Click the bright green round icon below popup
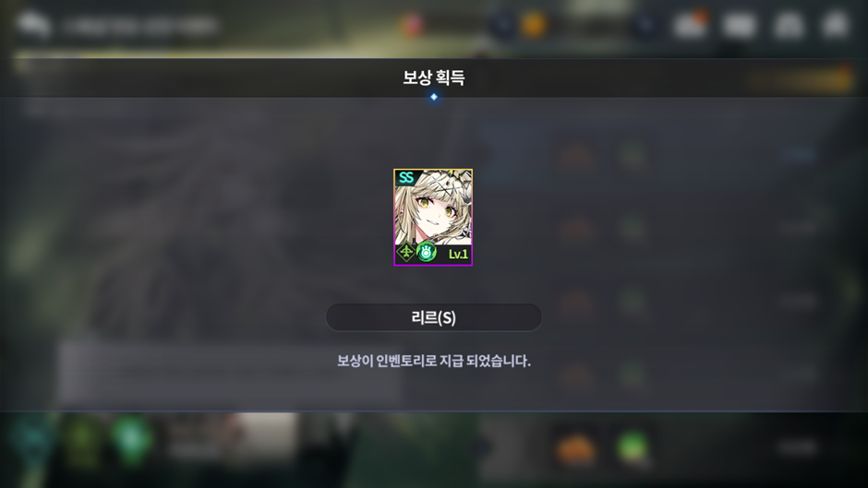Viewport: 868px width, 488px height. [633, 446]
